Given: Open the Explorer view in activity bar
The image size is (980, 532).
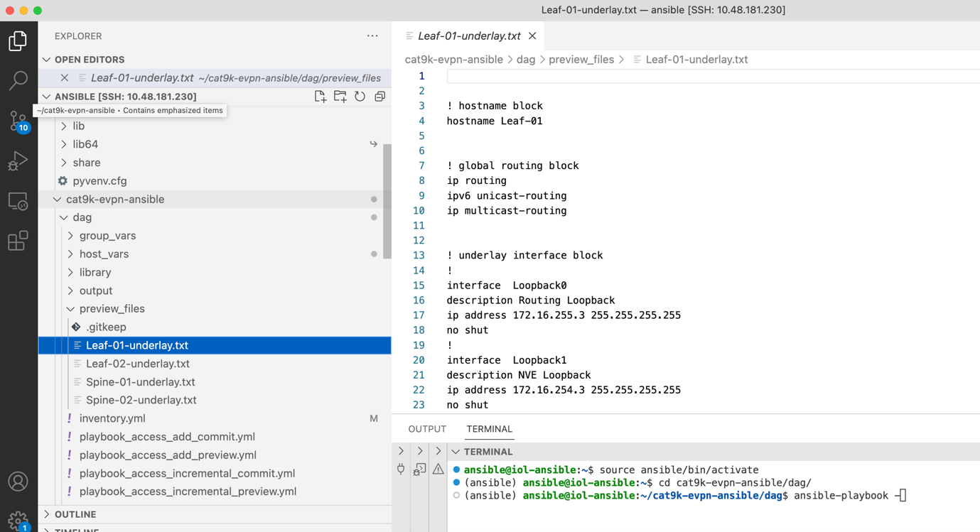Looking at the screenshot, I should 18,41.
